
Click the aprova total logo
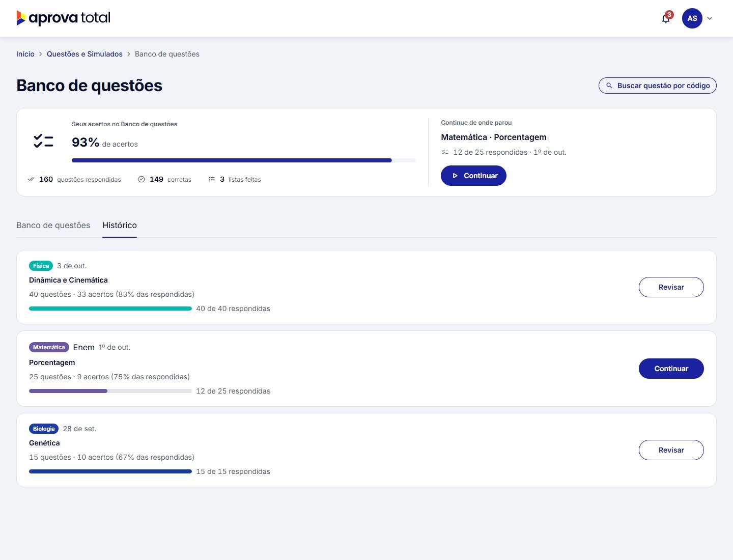[64, 18]
